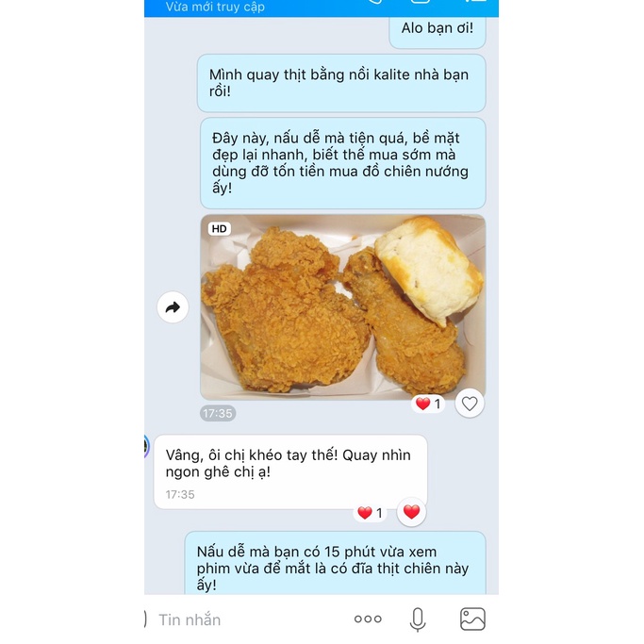This screenshot has height=644, width=644.
Task: Tap the 17:35 timestamp under the photo
Action: point(218,413)
